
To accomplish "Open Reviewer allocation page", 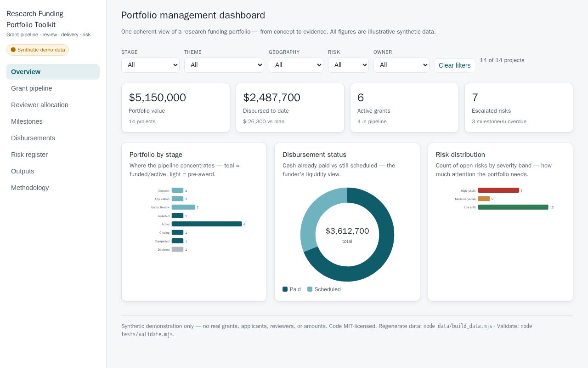I will [x=53, y=105].
